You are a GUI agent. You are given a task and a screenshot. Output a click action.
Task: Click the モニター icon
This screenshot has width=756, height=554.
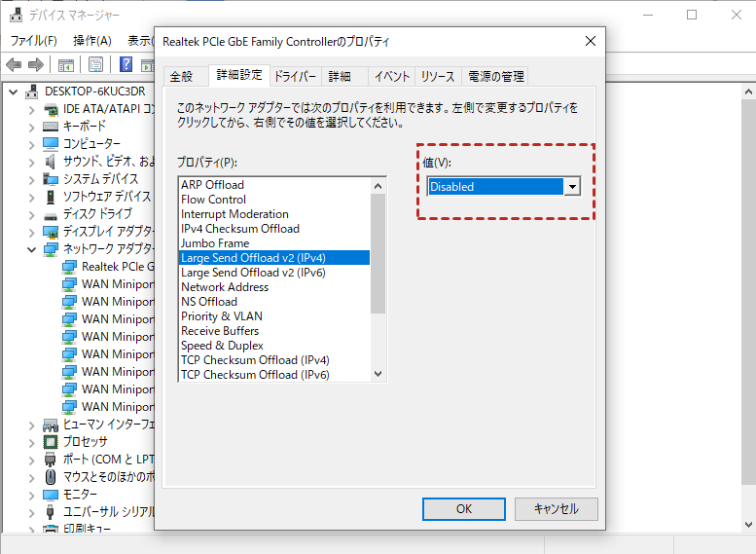point(51,495)
